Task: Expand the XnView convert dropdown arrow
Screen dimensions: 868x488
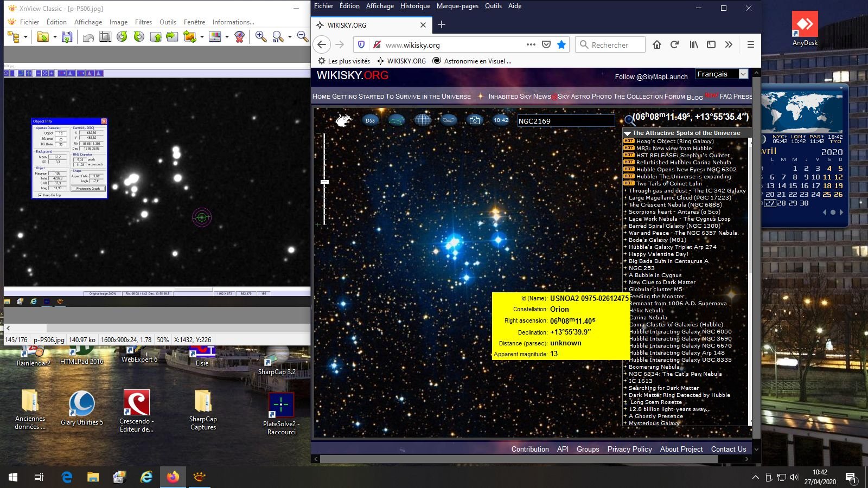Action: click(202, 37)
